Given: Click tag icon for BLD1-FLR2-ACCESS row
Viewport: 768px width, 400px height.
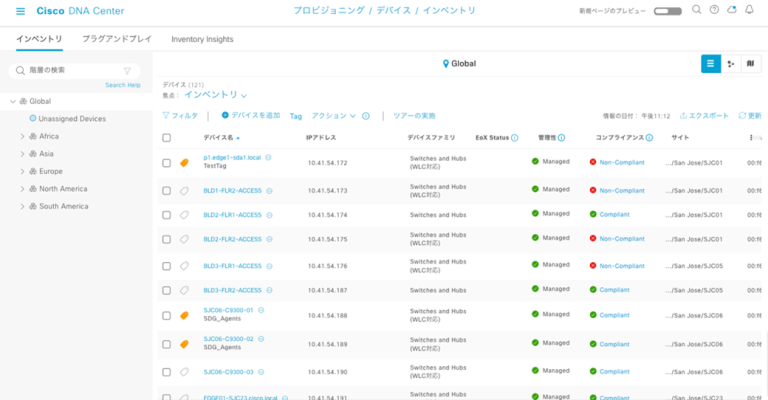Looking at the screenshot, I should (184, 191).
